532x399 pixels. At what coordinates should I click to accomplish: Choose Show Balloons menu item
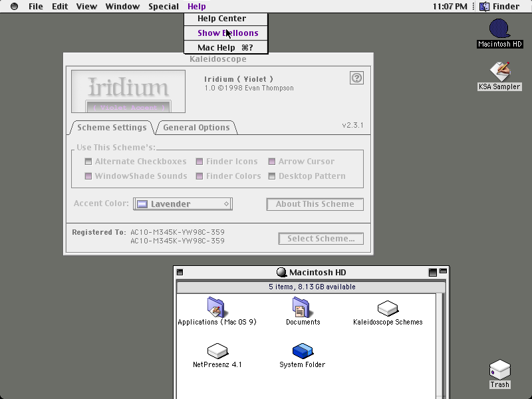[x=226, y=33]
